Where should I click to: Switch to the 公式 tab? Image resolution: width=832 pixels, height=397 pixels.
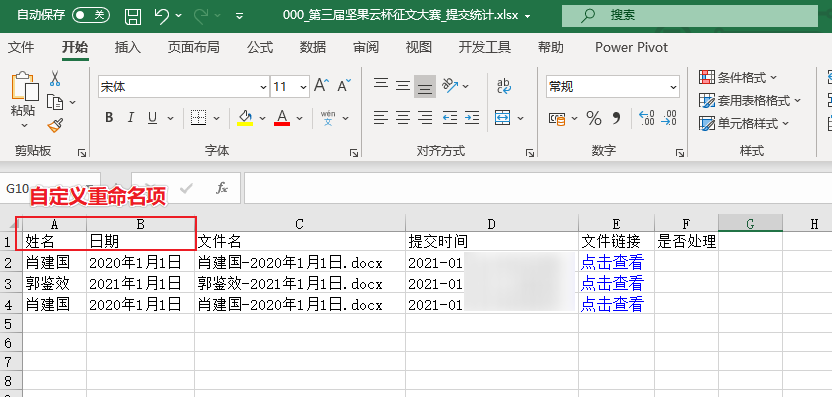(260, 47)
